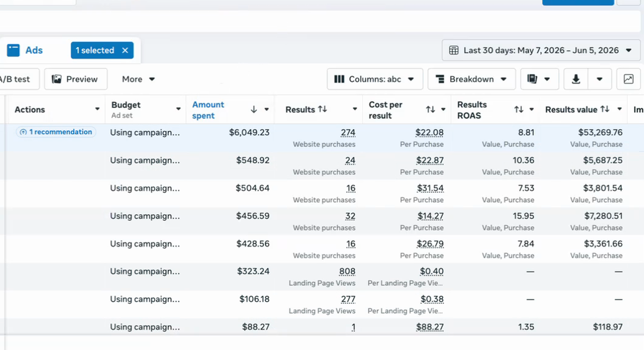Expand the More dropdown menu
The width and height of the screenshot is (644, 350).
click(138, 79)
